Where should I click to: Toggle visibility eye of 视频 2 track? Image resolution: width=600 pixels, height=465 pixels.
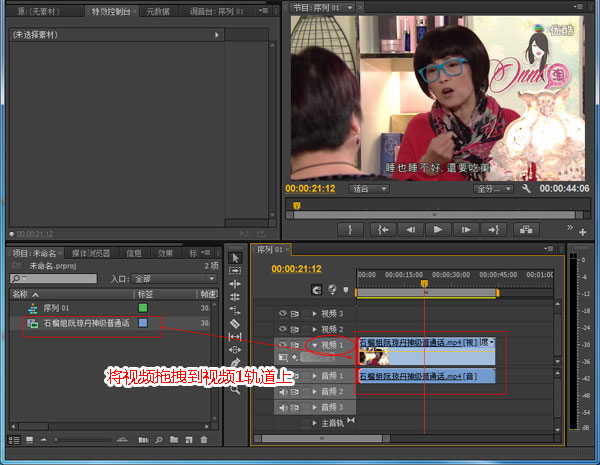tap(282, 329)
